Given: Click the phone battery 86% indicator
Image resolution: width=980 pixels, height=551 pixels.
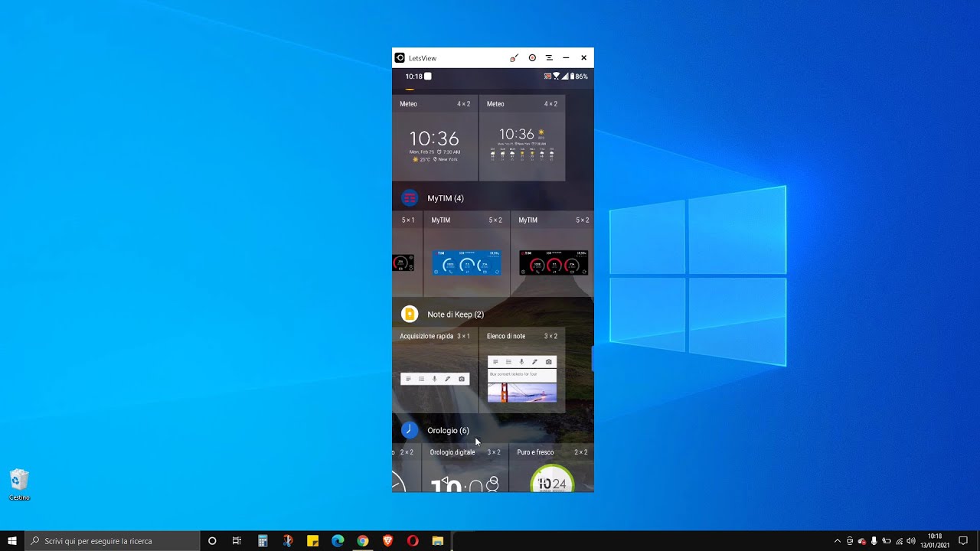Looking at the screenshot, I should click(x=579, y=77).
